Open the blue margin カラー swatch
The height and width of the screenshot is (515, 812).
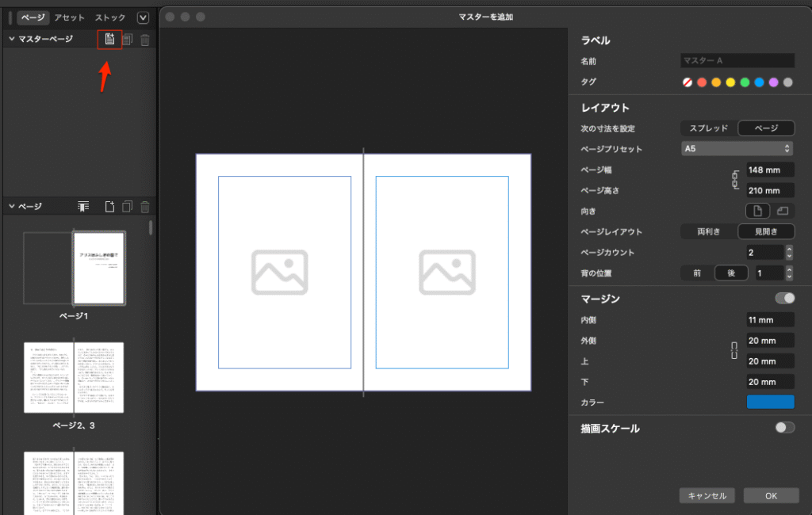[x=769, y=402]
